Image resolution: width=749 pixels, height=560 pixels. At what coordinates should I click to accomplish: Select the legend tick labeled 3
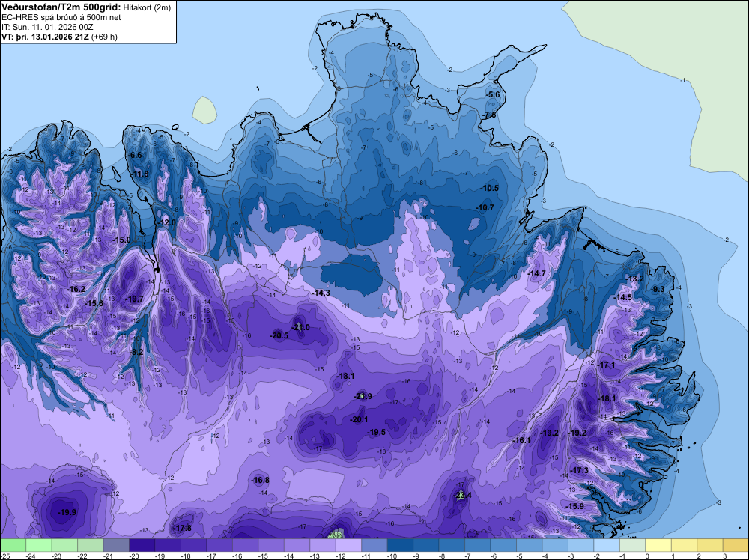(x=724, y=556)
